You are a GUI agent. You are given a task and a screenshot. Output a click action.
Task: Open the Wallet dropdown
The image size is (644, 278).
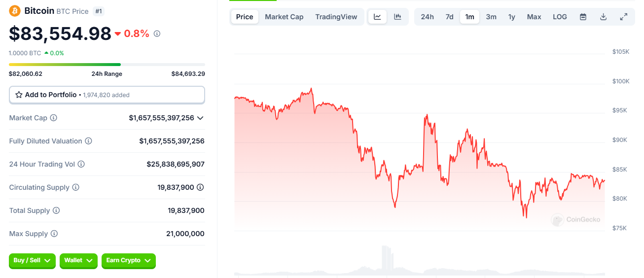click(x=78, y=261)
